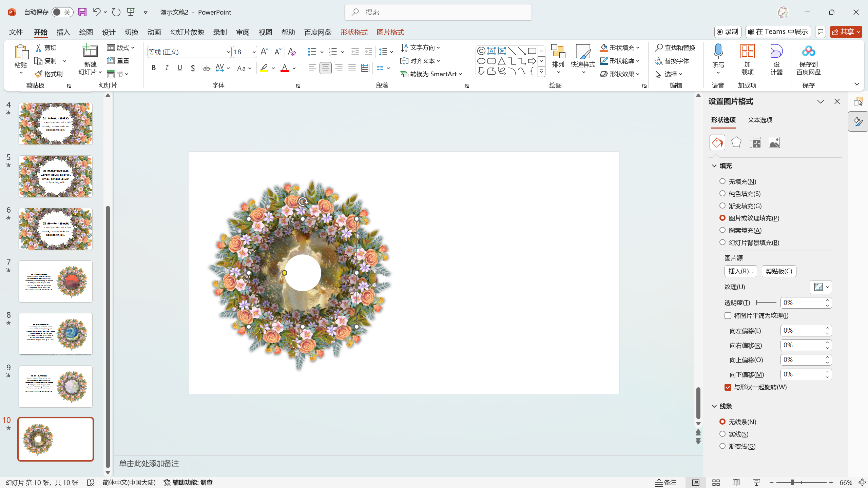
Task: Select Solid line (实线) option
Action: click(722, 434)
